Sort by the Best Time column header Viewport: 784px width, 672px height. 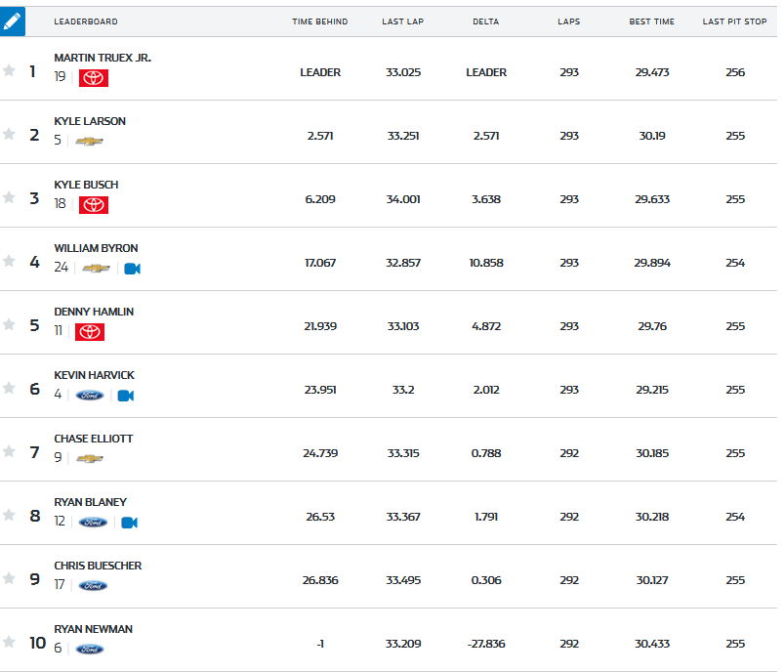pos(651,21)
